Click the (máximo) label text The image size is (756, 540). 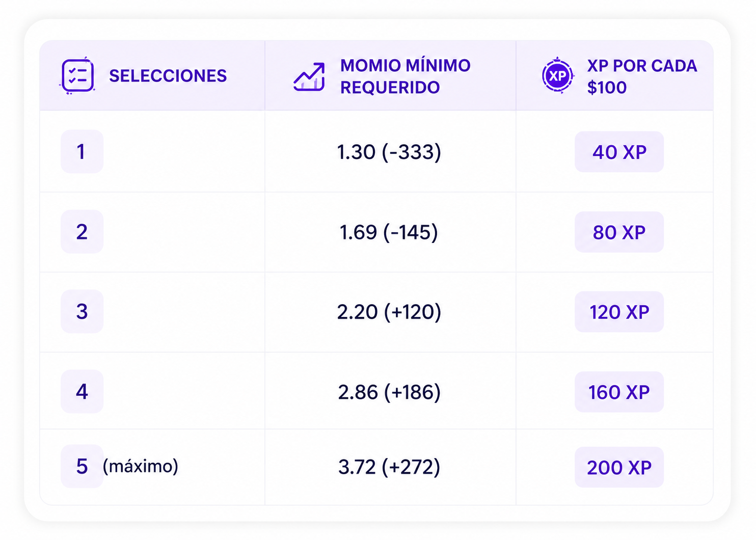141,466
